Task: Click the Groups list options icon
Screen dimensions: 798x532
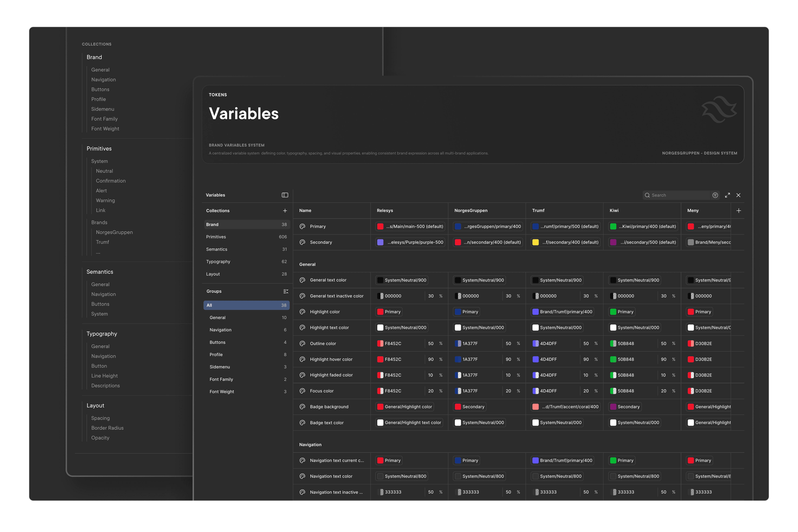Action: [286, 291]
